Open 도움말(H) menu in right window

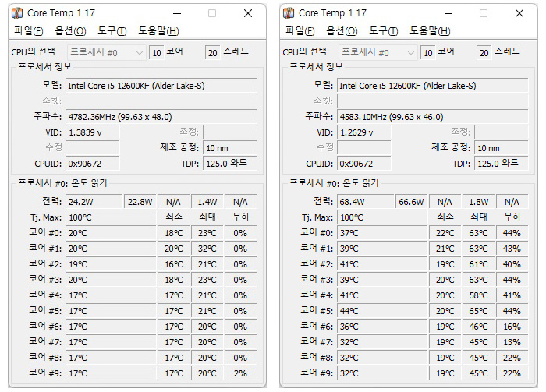[430, 31]
